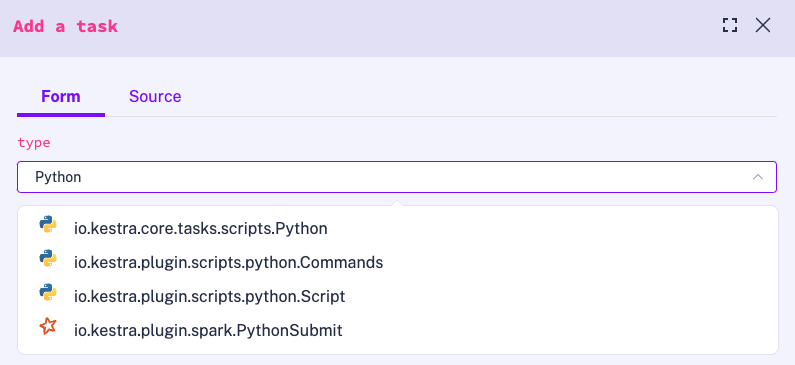Click the fullscreen expand icon

click(730, 25)
